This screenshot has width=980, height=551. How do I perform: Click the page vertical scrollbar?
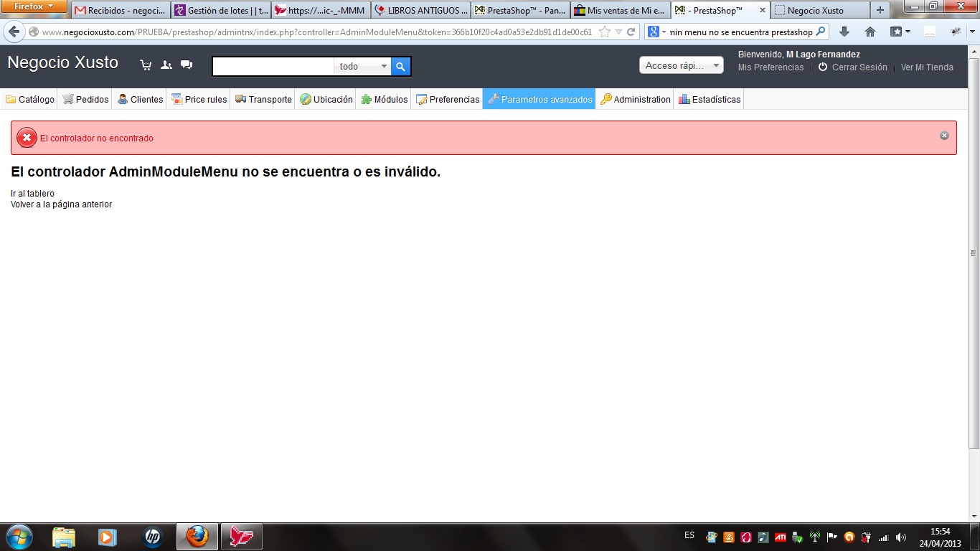[x=974, y=253]
